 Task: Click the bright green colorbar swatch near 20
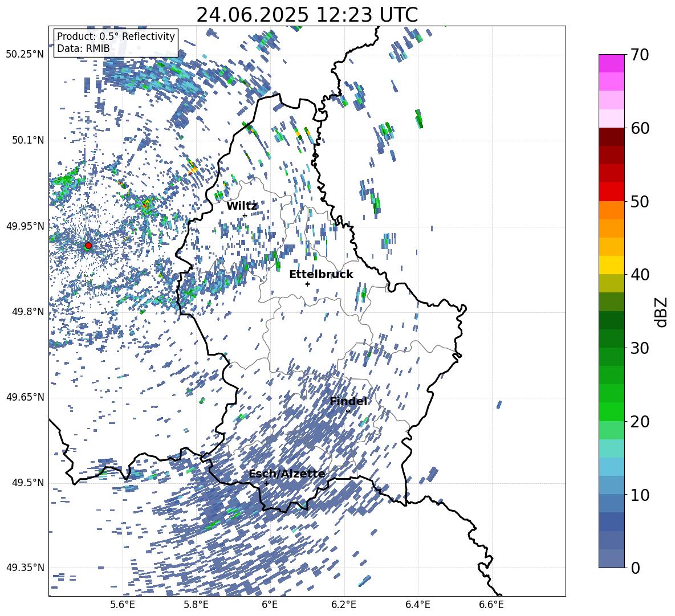pos(611,411)
